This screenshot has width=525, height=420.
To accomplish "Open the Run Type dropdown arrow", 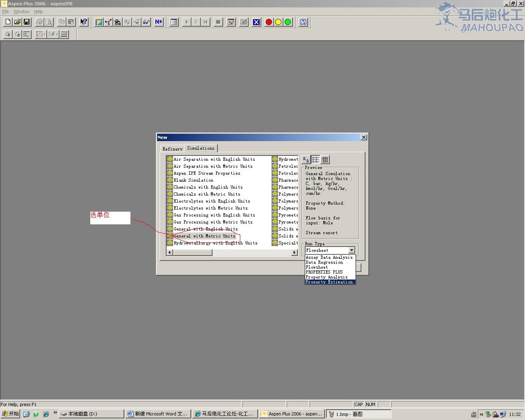I will click(x=352, y=250).
